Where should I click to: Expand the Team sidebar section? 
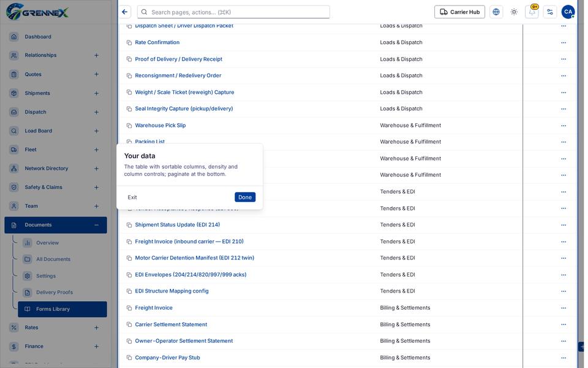(96, 206)
